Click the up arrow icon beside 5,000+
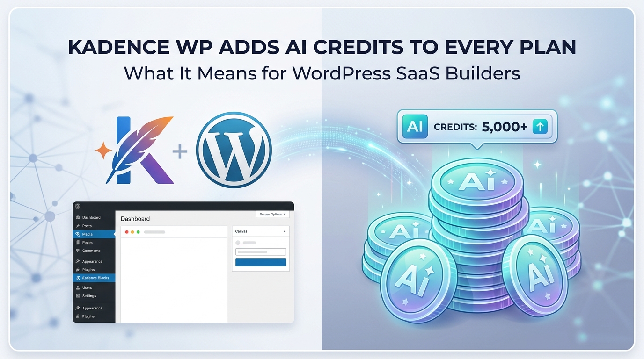The image size is (644, 359). 540,127
